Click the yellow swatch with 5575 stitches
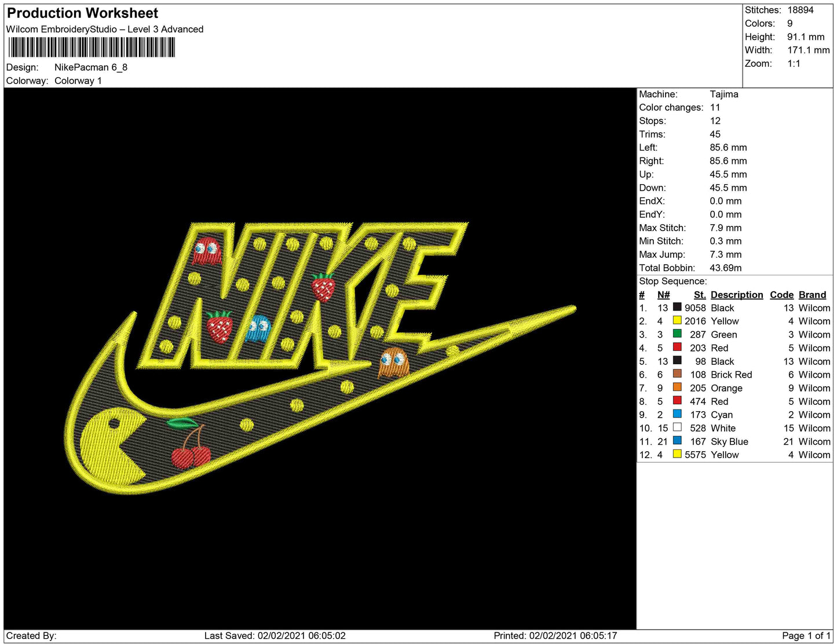 (x=677, y=453)
